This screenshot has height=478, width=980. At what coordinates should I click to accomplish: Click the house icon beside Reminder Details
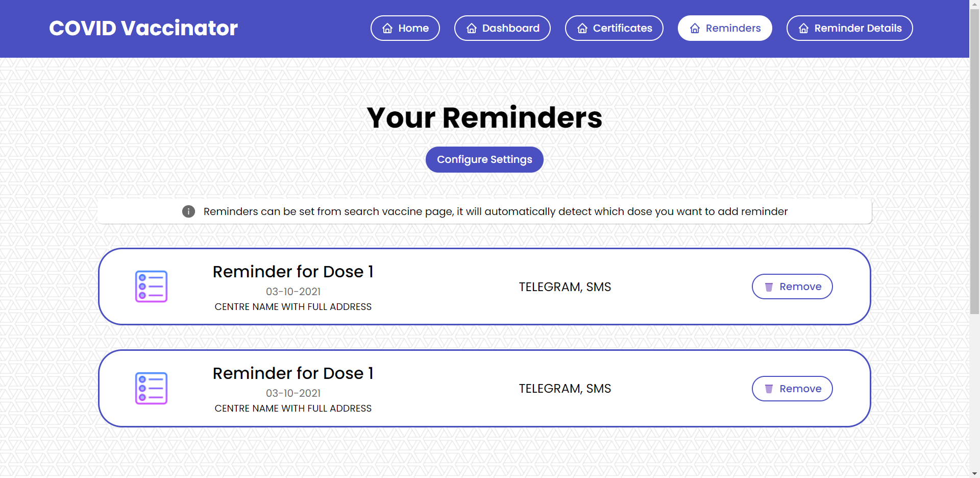coord(803,29)
